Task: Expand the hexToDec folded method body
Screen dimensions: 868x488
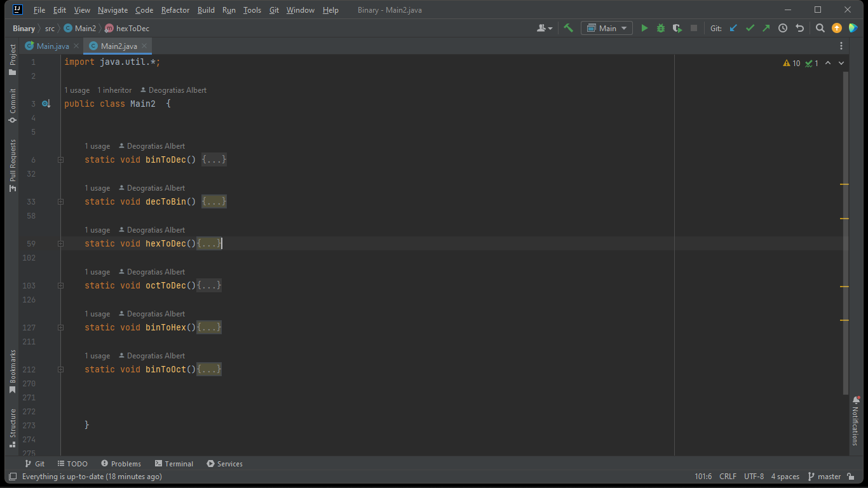Action: coord(209,243)
